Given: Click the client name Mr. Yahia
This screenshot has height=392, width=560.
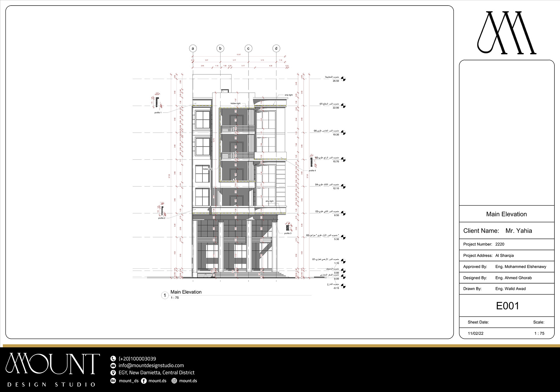Looking at the screenshot, I should click(519, 231).
